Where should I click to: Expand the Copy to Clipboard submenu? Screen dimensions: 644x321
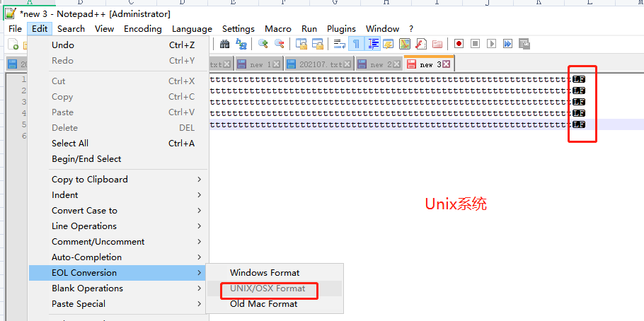[x=119, y=180]
